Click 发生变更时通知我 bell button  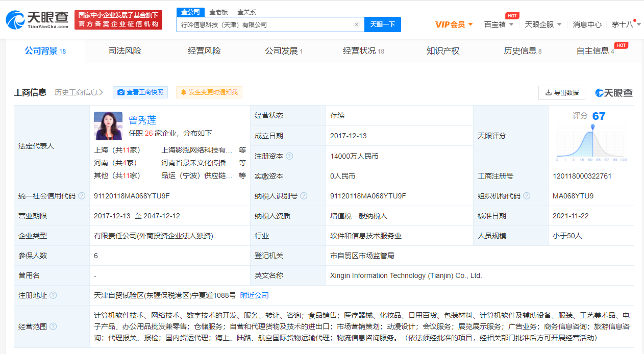tap(209, 92)
